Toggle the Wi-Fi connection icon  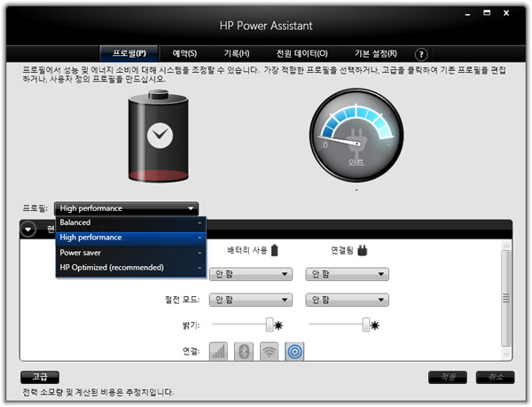pyautogui.click(x=269, y=351)
